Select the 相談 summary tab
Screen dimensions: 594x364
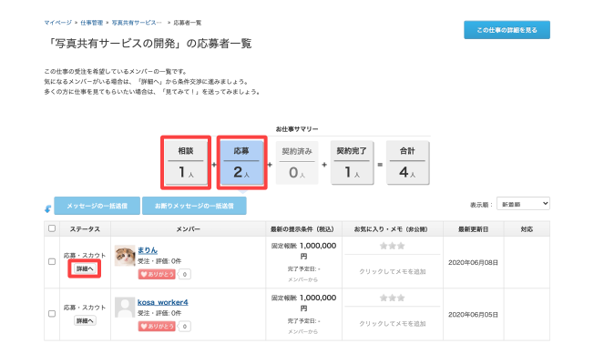coord(185,160)
